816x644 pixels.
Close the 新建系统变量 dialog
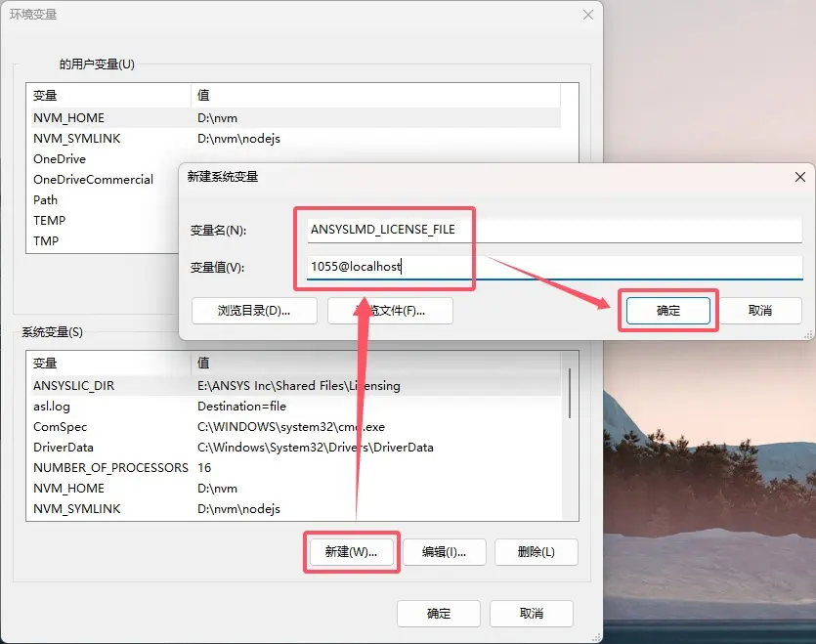800,177
